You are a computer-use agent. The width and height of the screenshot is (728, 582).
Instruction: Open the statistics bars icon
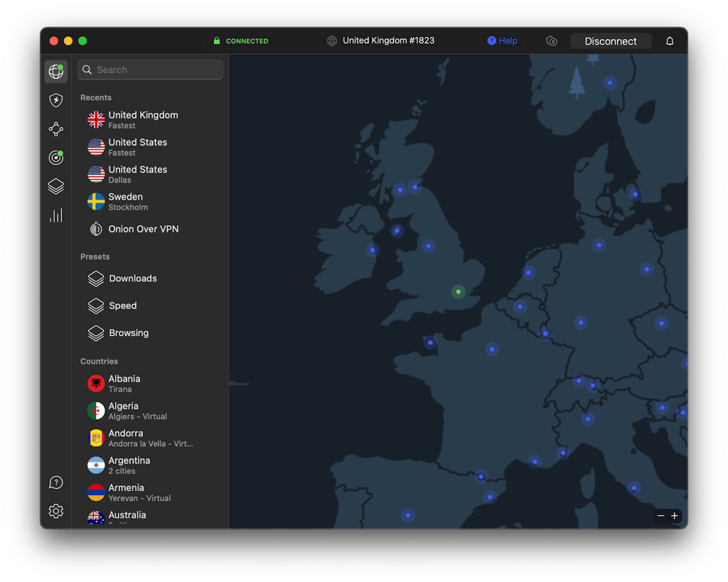pos(55,215)
